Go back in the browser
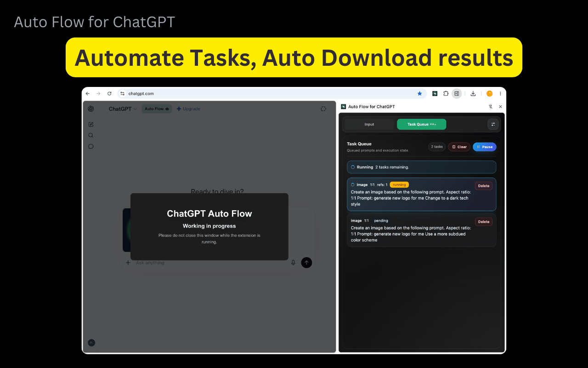This screenshot has height=368, width=588. (88, 93)
